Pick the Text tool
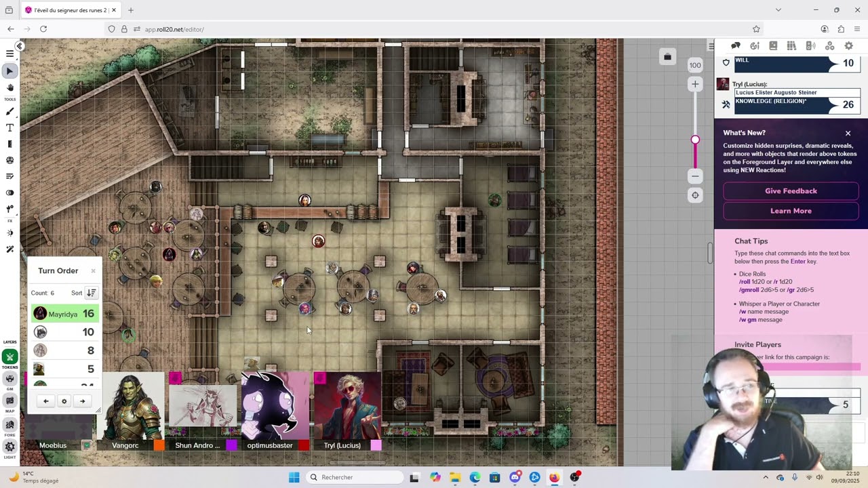 click(9, 128)
